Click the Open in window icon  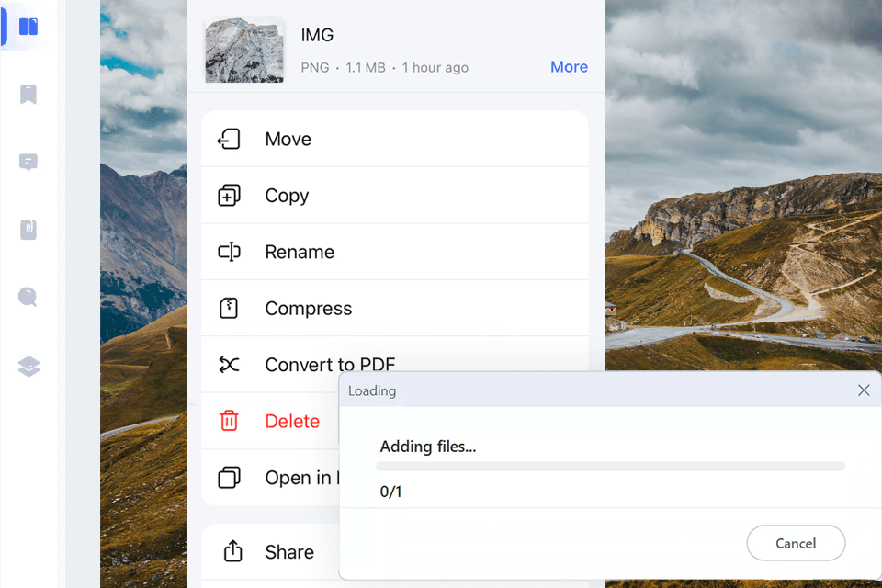[x=229, y=477]
